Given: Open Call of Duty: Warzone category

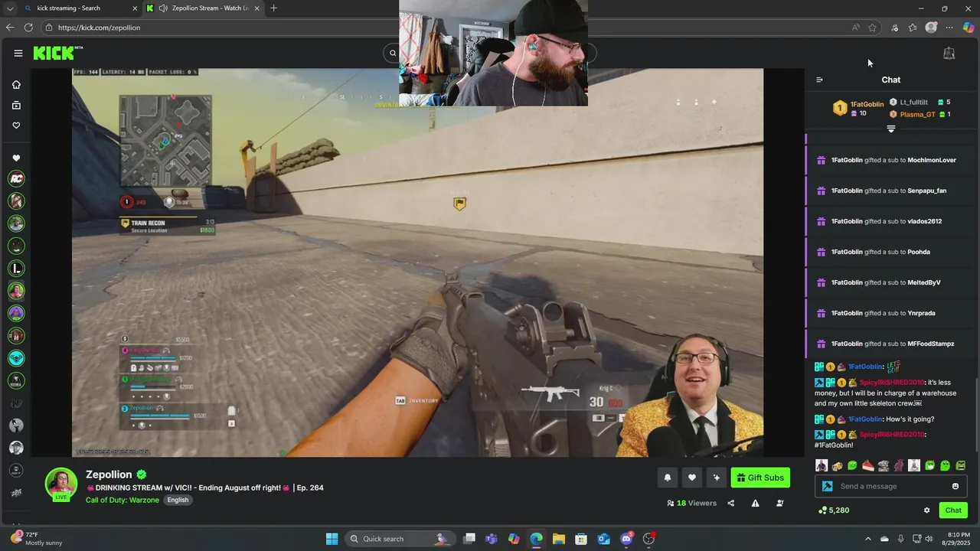Looking at the screenshot, I should [122, 500].
